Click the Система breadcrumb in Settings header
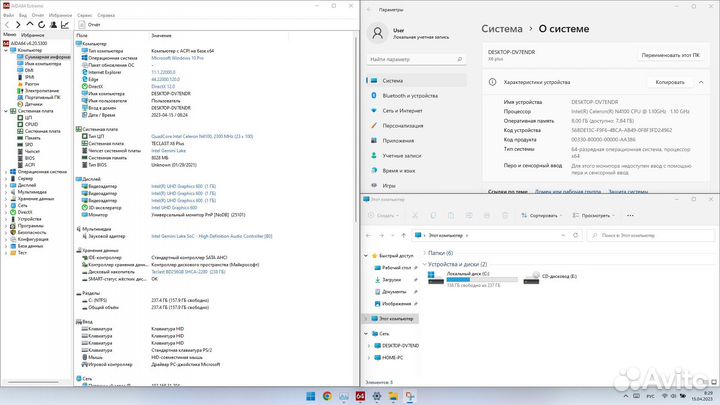 pos(502,28)
